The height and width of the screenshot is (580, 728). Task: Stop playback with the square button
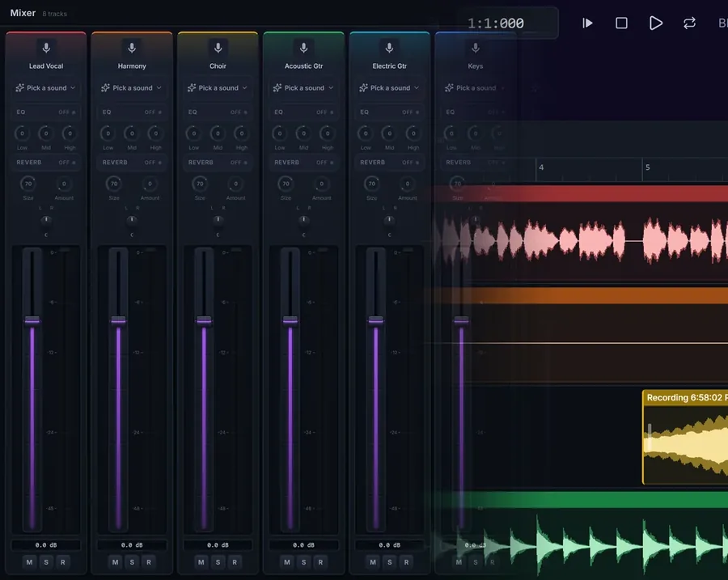click(x=621, y=23)
